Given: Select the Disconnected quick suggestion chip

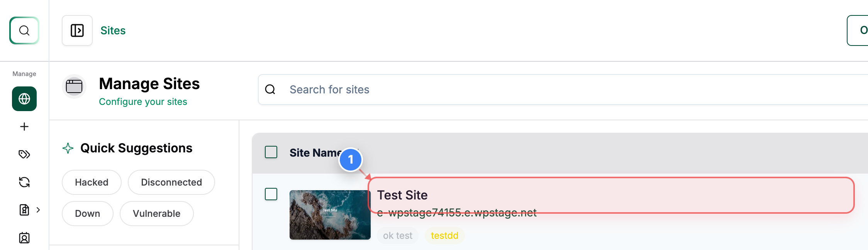Looking at the screenshot, I should pos(171,182).
